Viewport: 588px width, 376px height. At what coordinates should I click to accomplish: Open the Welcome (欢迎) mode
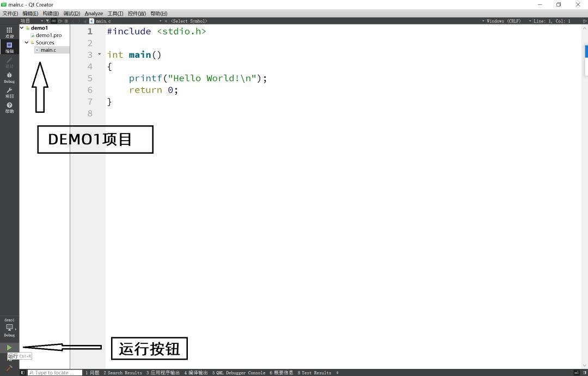pyautogui.click(x=9, y=33)
